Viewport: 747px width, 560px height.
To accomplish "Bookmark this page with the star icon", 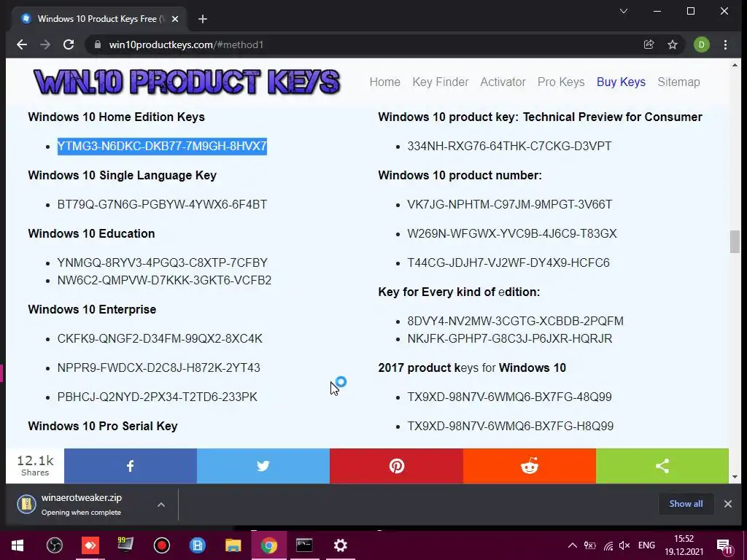I will point(672,44).
